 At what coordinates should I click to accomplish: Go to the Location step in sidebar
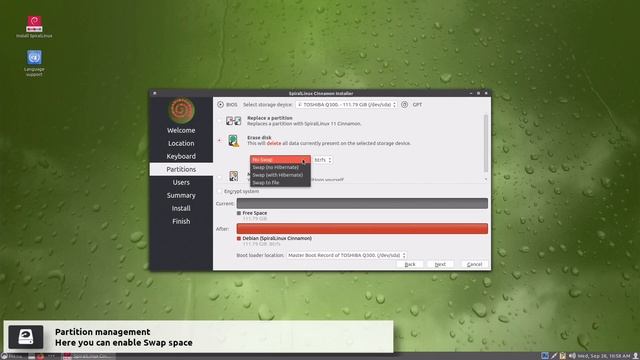coord(181,144)
